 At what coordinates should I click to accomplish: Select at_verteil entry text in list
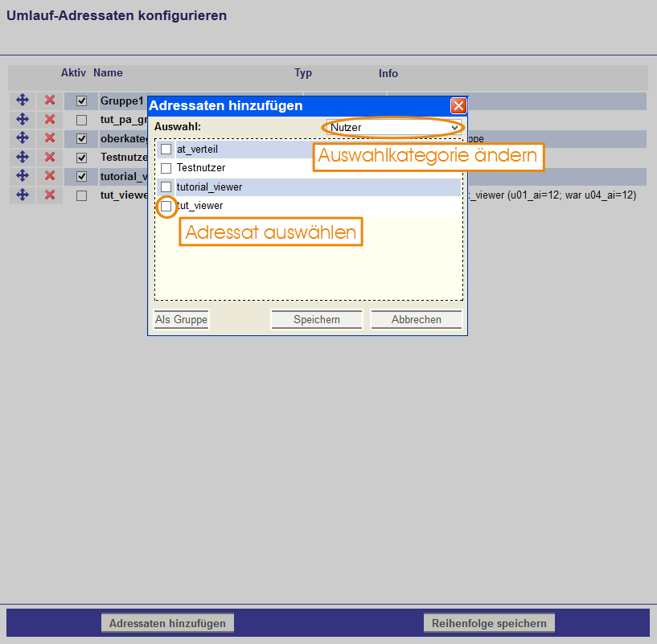(197, 150)
